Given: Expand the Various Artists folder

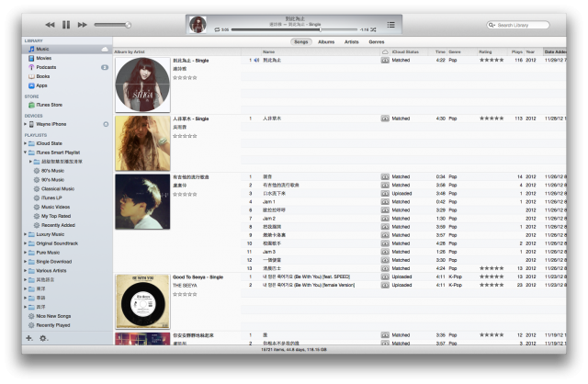Looking at the screenshot, I should pyautogui.click(x=26, y=270).
